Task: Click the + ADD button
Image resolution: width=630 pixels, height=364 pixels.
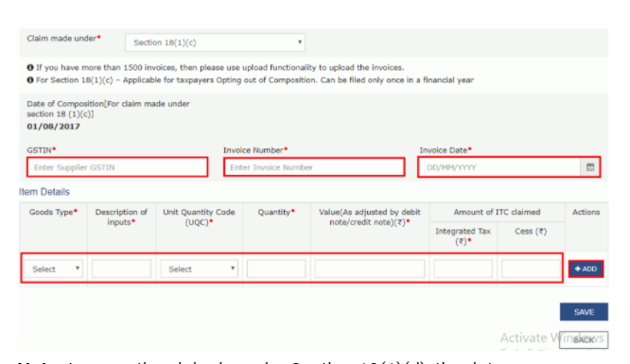Action: pos(586,269)
